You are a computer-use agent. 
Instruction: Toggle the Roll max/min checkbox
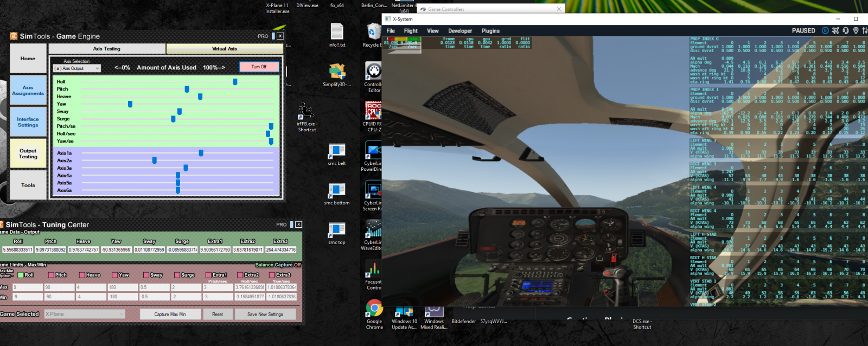[x=21, y=275]
